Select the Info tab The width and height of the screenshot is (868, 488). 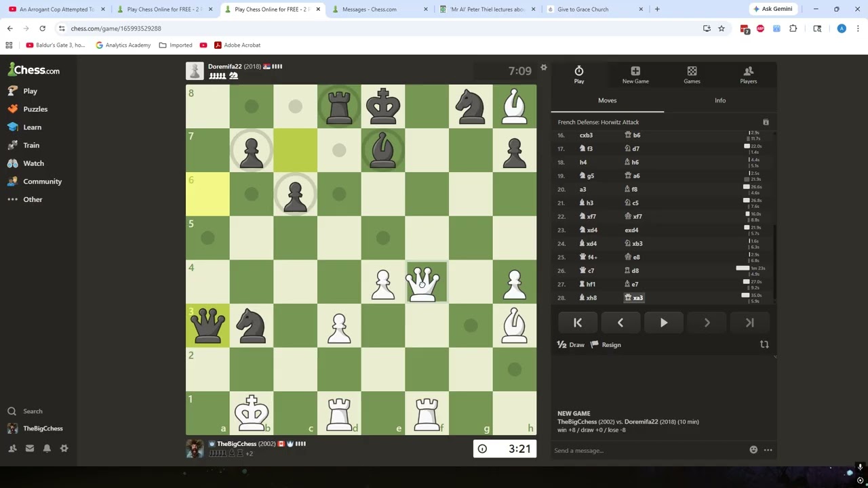(720, 101)
